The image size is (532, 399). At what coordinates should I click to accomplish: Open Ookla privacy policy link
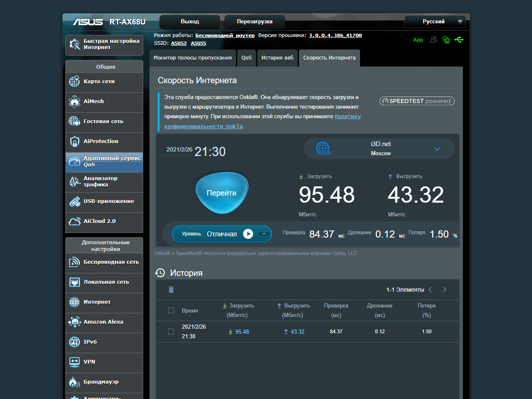tap(263, 121)
